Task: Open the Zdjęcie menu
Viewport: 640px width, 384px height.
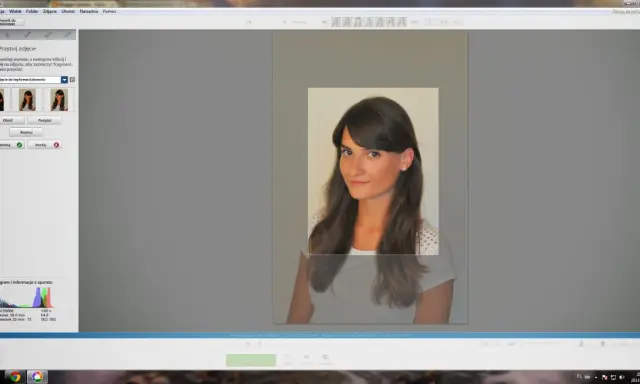Action: 50,11
